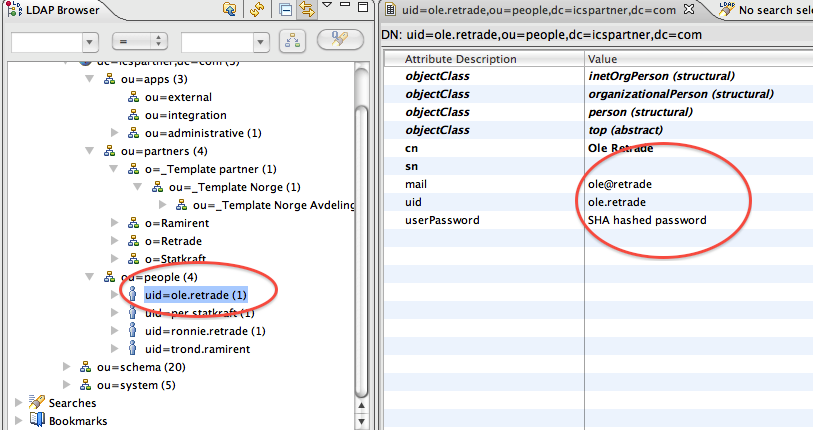The height and width of the screenshot is (430, 813).
Task: Click the o=_Template partner entry icon
Action: click(x=133, y=169)
